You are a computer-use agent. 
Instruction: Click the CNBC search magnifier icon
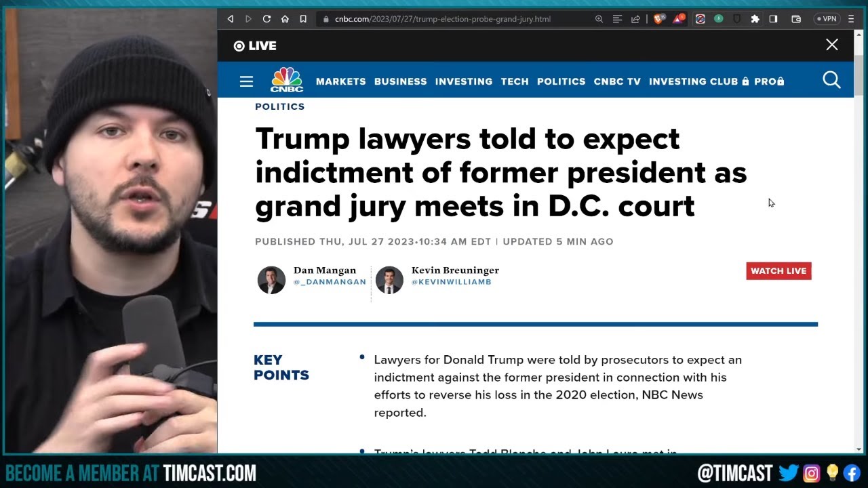coord(831,80)
